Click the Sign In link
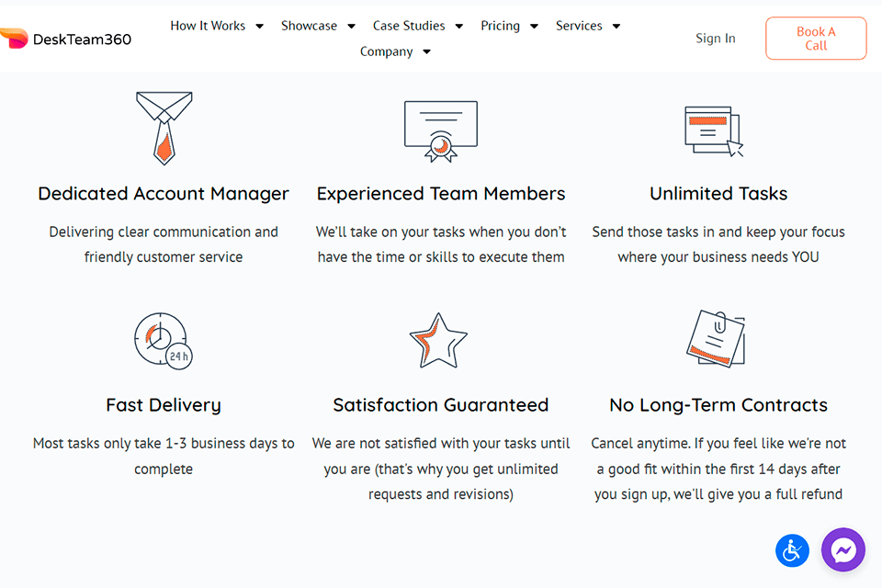This screenshot has height=588, width=882. click(716, 39)
